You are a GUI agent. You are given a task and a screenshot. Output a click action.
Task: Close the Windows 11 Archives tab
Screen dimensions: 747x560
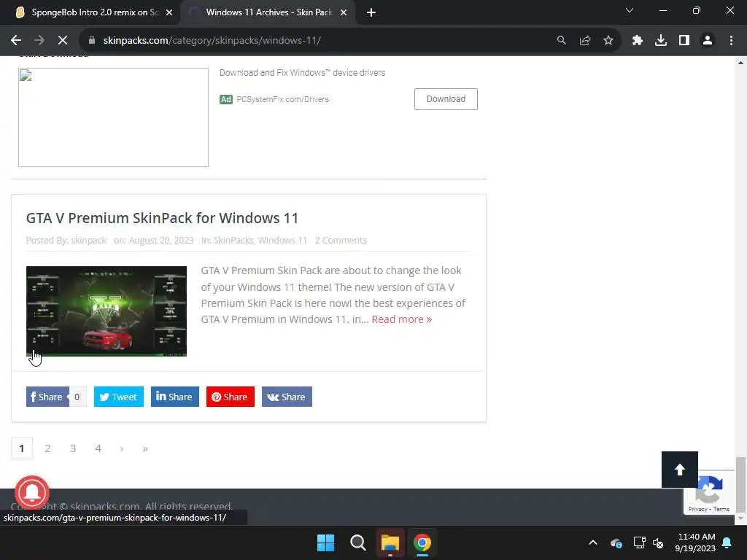pyautogui.click(x=343, y=12)
